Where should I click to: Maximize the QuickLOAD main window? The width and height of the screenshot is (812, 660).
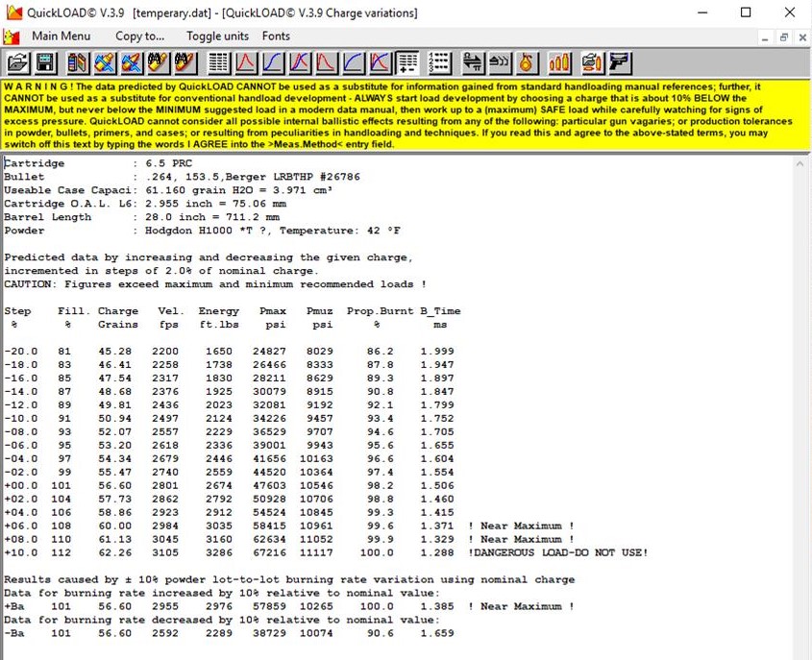point(746,12)
